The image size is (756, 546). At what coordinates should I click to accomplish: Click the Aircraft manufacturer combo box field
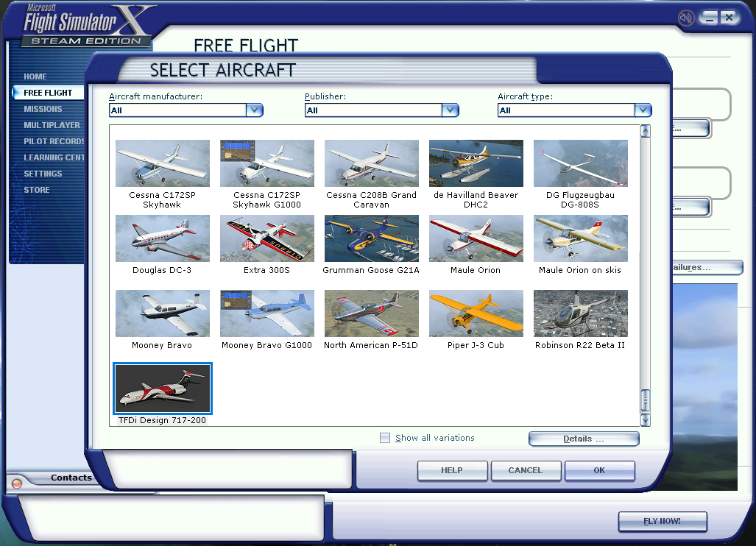tap(186, 110)
